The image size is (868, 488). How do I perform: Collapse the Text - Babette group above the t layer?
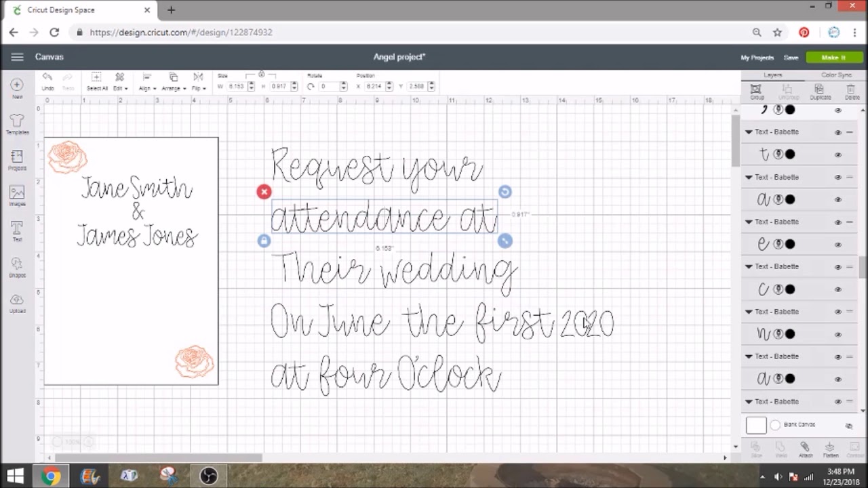749,132
